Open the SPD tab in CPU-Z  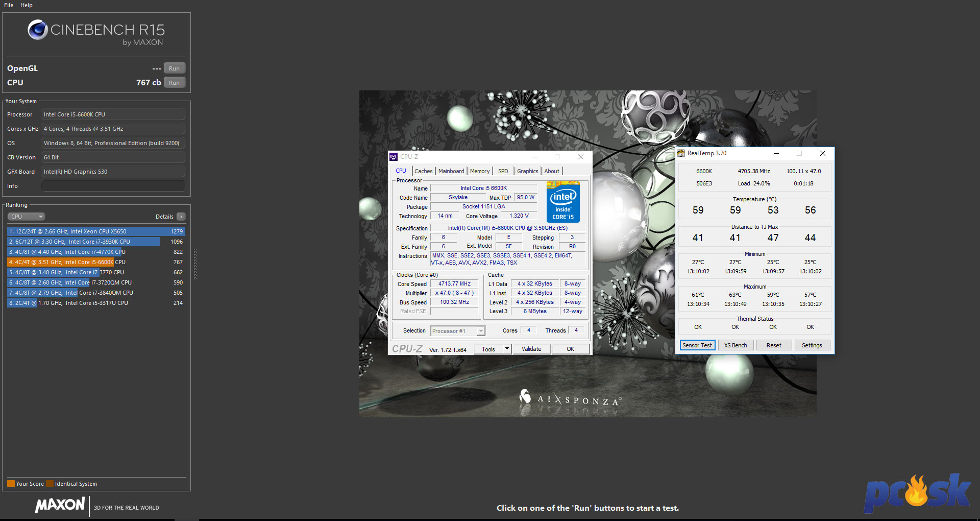pos(503,171)
